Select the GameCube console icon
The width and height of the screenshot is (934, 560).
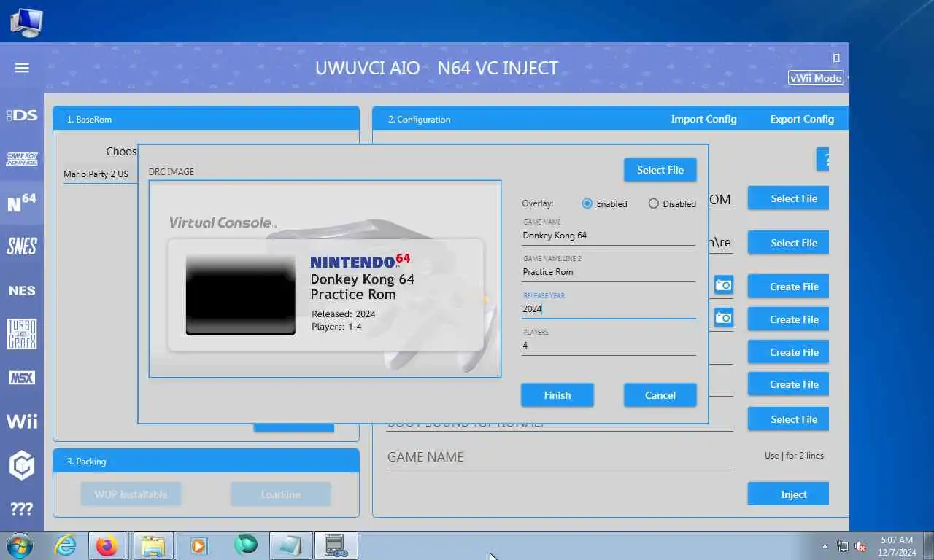coord(22,465)
